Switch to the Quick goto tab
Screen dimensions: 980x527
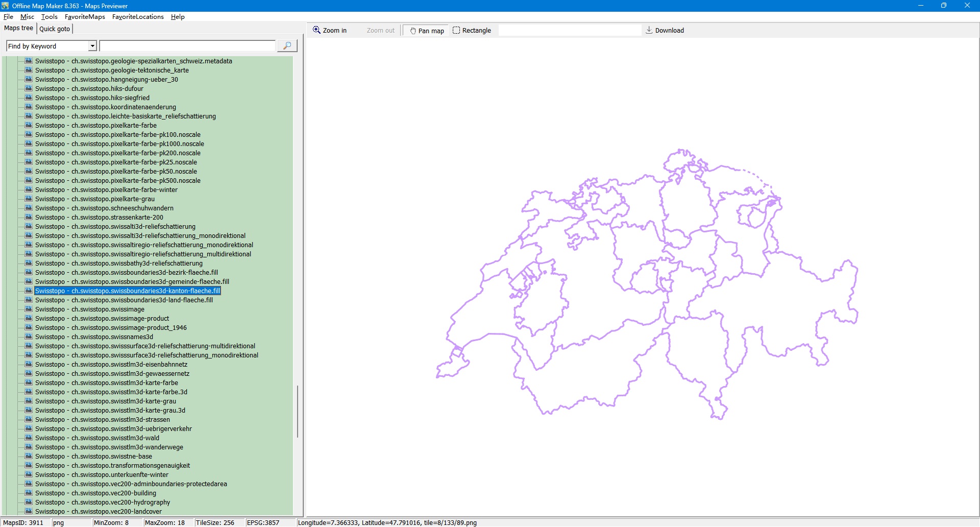click(x=55, y=29)
